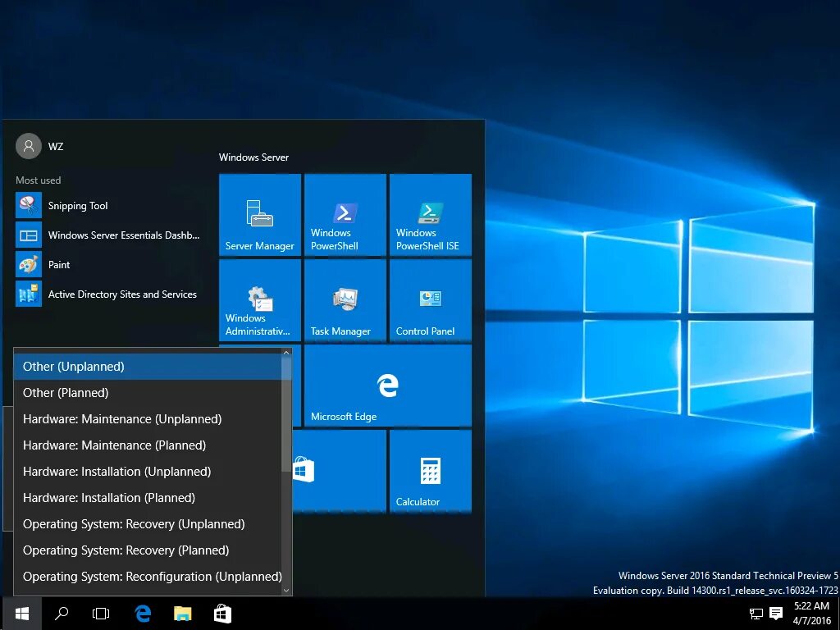This screenshot has height=630, width=840.
Task: Click the reason list scrollbar thumb
Action: click(286, 414)
